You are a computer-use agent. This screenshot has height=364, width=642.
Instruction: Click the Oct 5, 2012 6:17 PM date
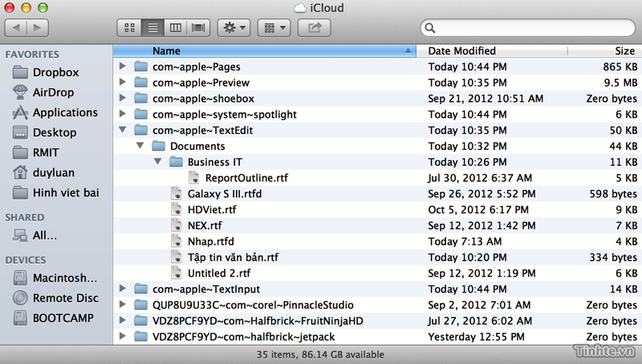[x=478, y=210]
